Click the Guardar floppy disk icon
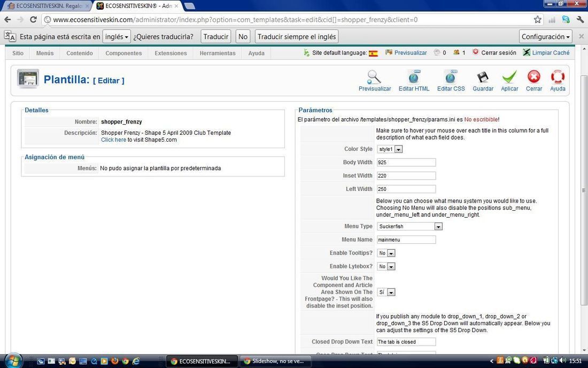The height and width of the screenshot is (368, 588). (483, 77)
